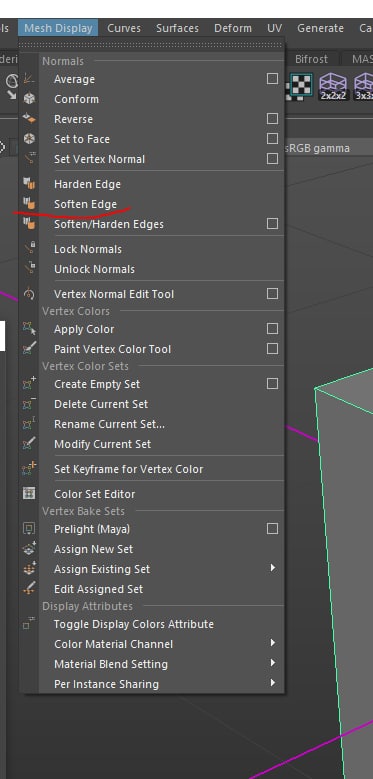This screenshot has height=779, width=373.
Task: Open the Mesh Display menu
Action: [58, 28]
